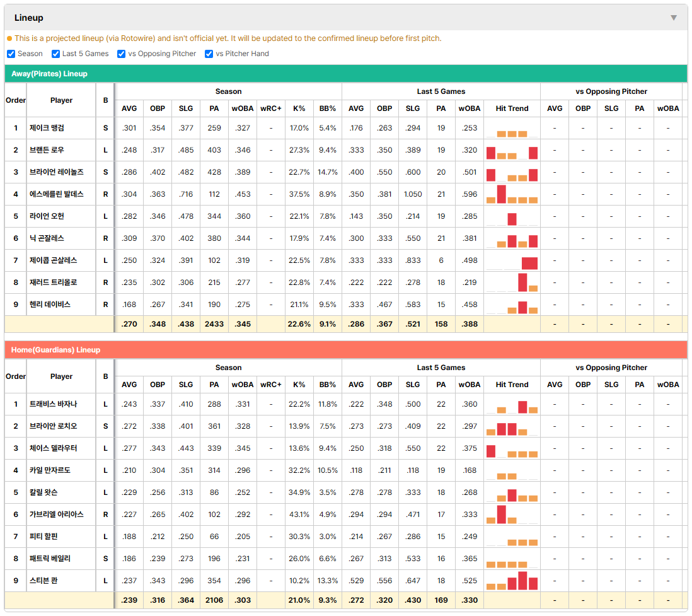Click the Away(Pirates) Lineup header
The height and width of the screenshot is (616, 692).
pos(345,74)
